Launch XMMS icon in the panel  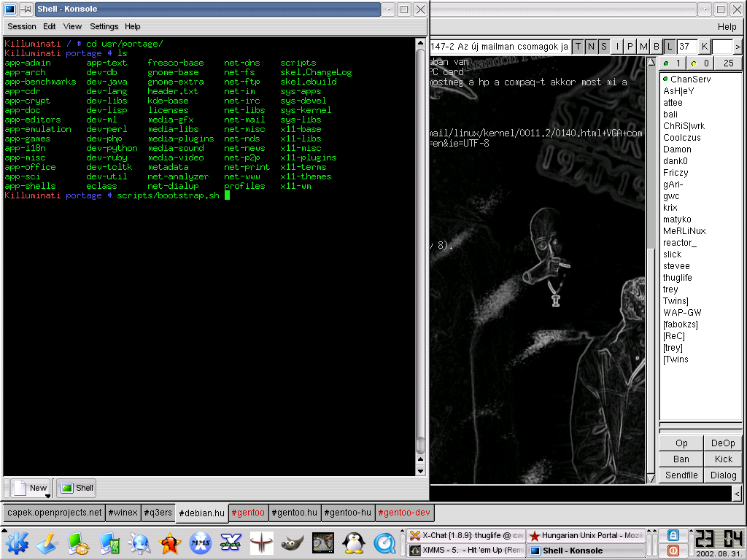201,542
